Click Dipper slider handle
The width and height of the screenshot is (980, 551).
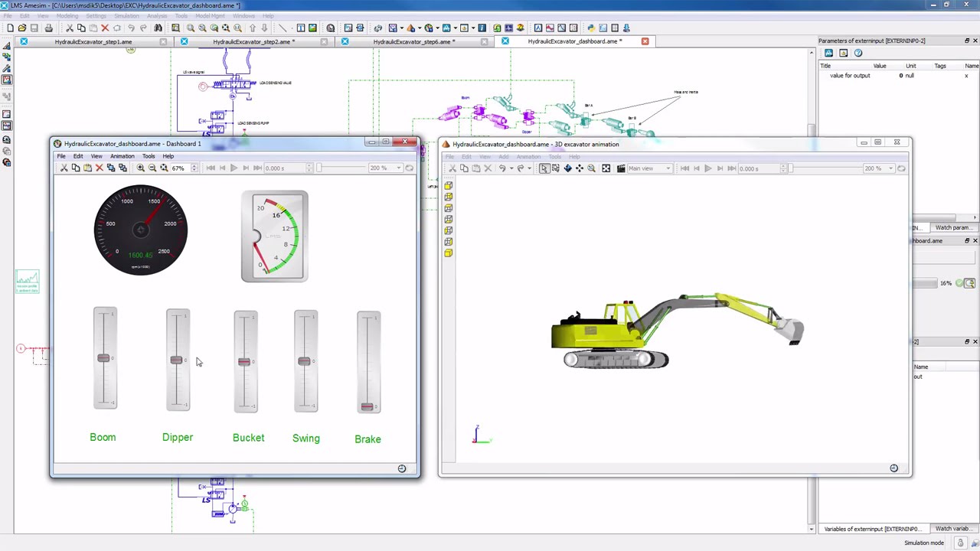(177, 360)
